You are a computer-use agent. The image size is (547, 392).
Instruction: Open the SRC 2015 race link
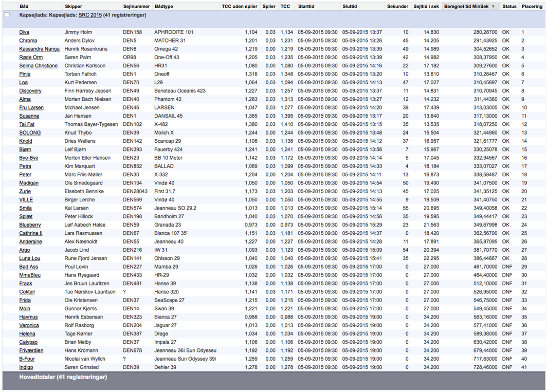(90, 15)
